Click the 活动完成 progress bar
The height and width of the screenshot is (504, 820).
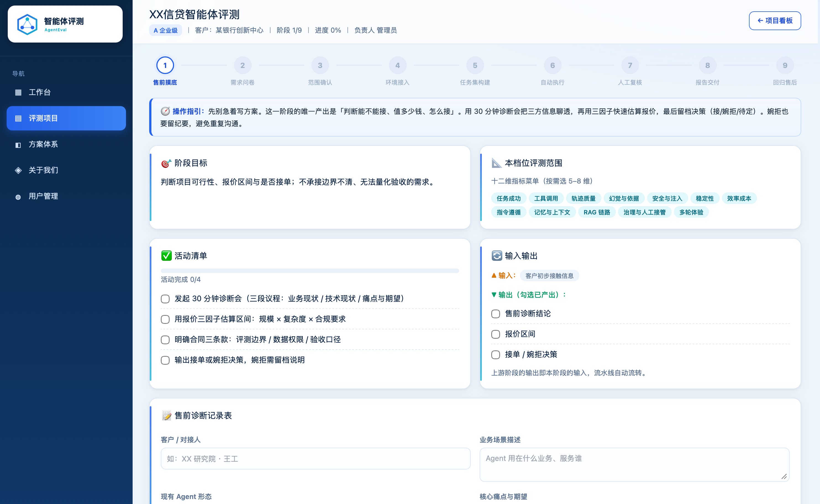tap(310, 271)
